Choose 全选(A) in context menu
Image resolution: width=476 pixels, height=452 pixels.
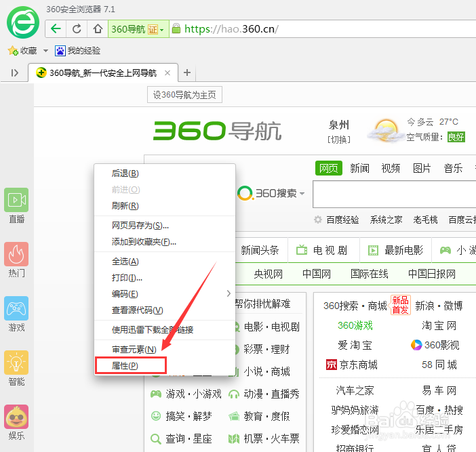165,261
